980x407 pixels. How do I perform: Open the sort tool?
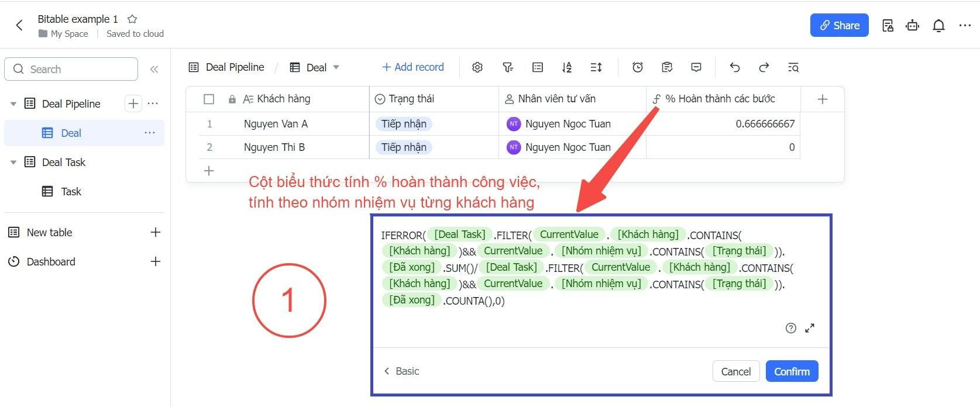pyautogui.click(x=566, y=67)
